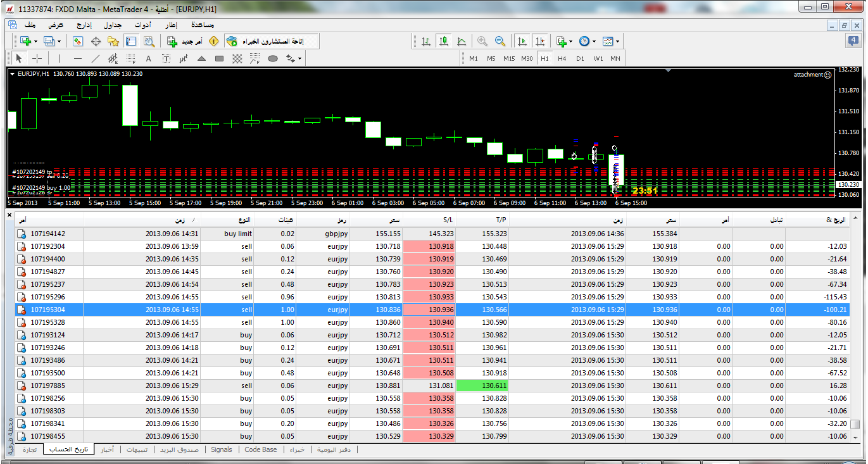Click the terminal table vertical scrollbar thumb
Image resolution: width=868 pixels, height=464 pixels.
pos(855,424)
